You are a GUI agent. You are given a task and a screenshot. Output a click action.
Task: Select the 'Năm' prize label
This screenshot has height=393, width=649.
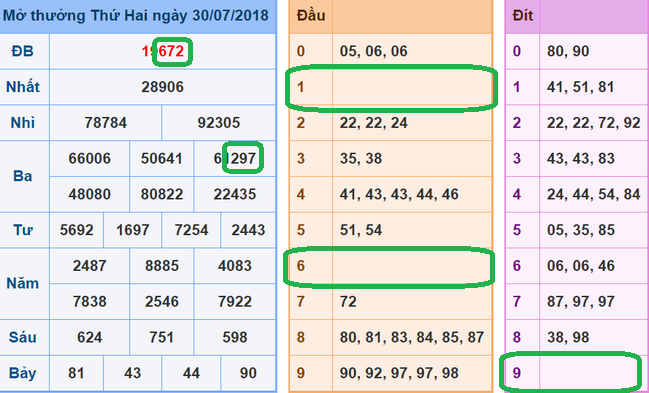[23, 283]
